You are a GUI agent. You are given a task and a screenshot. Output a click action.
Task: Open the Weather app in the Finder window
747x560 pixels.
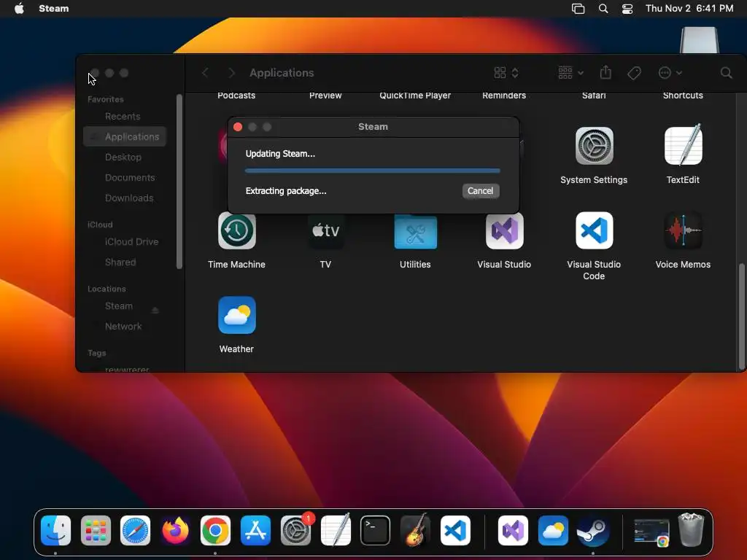[x=237, y=315]
